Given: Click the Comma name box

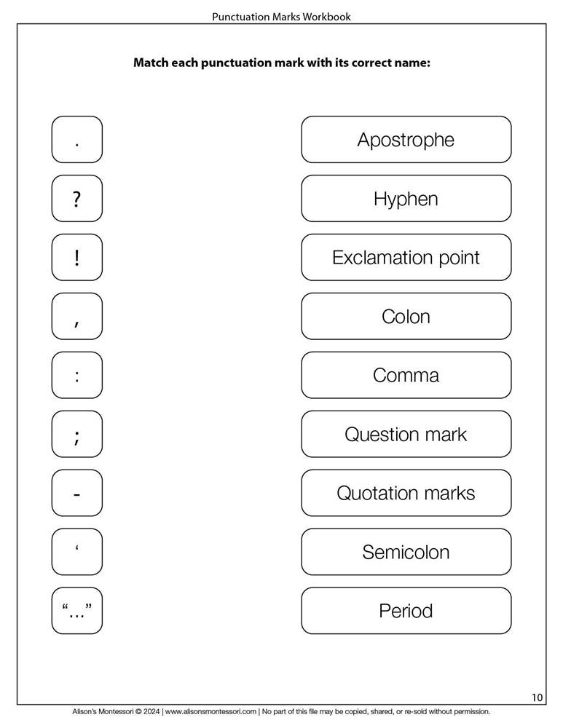Looking at the screenshot, I should (406, 376).
